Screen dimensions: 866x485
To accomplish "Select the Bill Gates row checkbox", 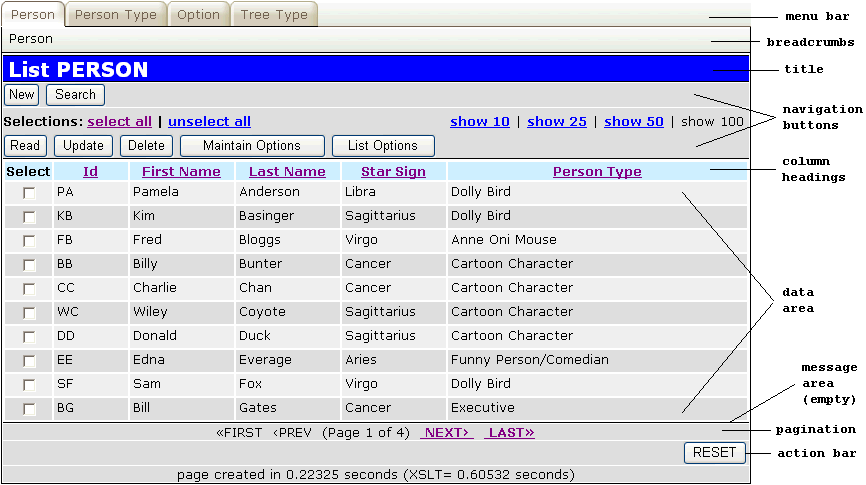I will click(x=29, y=409).
